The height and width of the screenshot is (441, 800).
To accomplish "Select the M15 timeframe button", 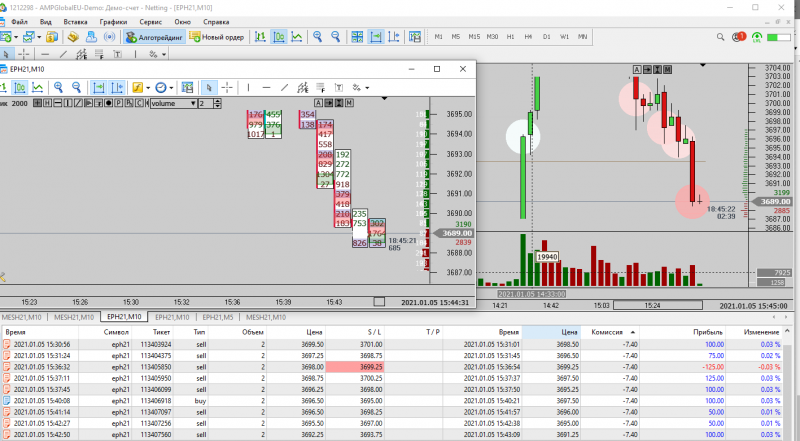I will click(x=474, y=37).
